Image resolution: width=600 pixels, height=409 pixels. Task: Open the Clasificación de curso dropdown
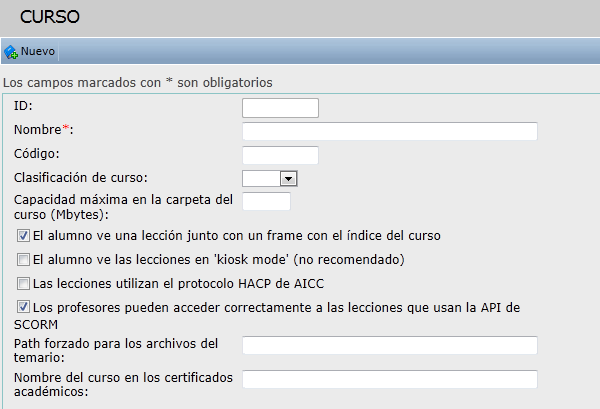[270, 179]
